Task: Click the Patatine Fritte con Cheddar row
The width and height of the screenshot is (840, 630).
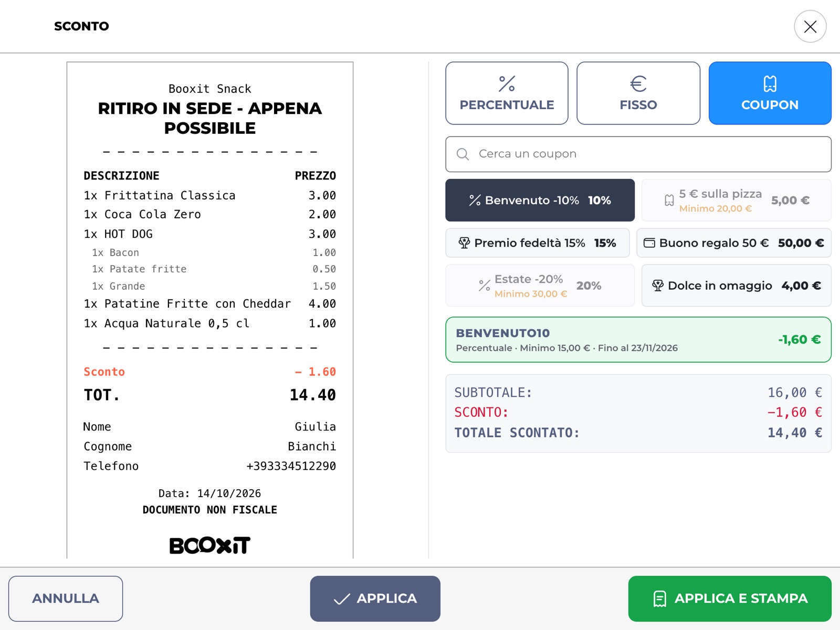Action: [210, 304]
